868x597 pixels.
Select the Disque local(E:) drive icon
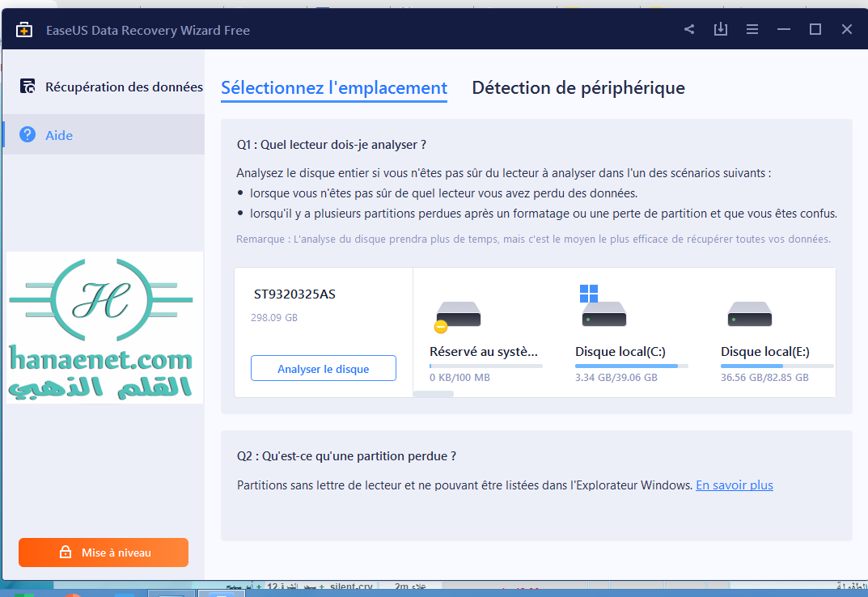pyautogui.click(x=749, y=314)
